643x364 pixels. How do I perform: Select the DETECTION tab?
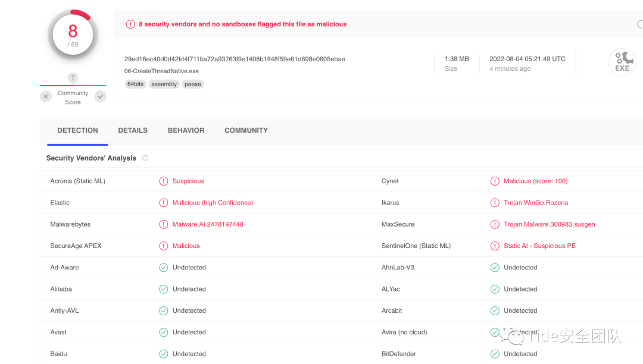[77, 130]
